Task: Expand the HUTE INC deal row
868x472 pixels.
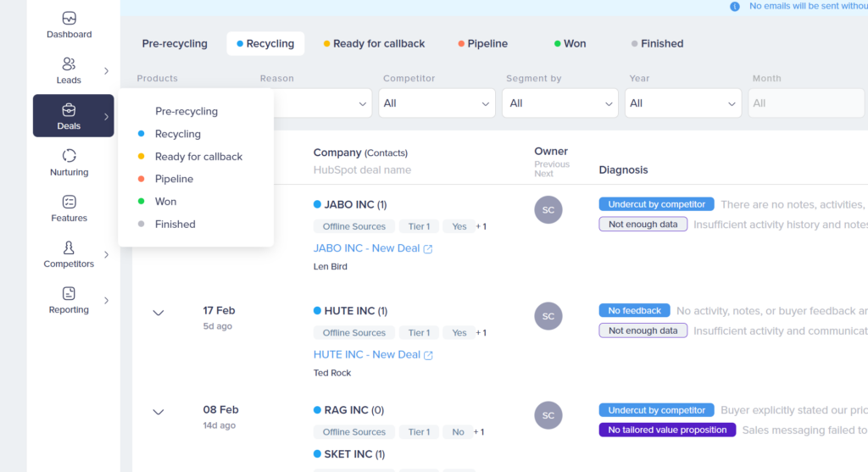Action: point(159,313)
